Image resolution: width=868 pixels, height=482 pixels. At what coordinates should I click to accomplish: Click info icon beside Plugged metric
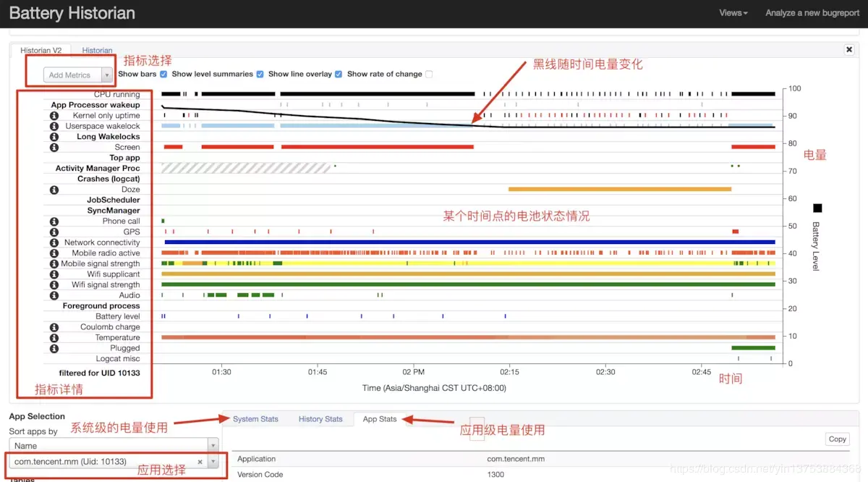coord(54,348)
